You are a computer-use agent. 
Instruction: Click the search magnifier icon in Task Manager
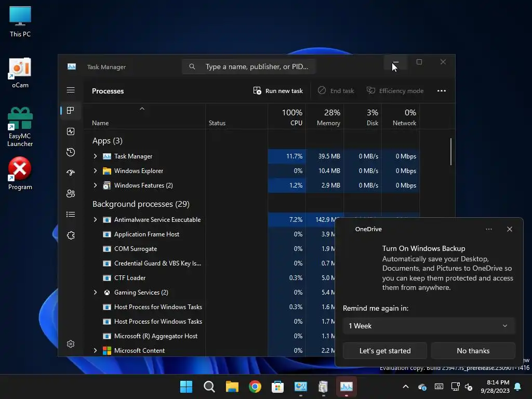click(192, 66)
